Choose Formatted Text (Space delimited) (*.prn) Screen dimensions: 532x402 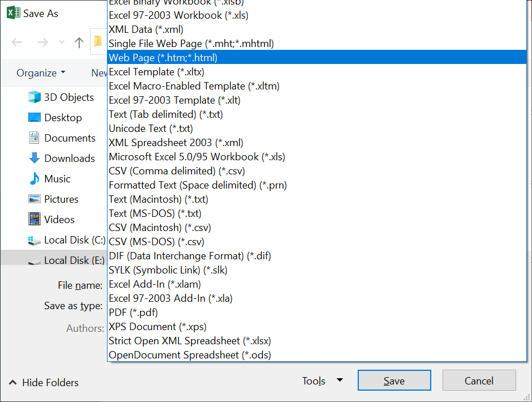[x=317, y=185]
